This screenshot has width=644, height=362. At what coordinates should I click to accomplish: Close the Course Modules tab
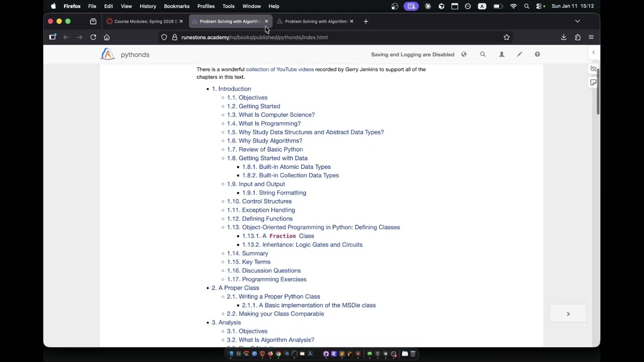click(x=181, y=21)
